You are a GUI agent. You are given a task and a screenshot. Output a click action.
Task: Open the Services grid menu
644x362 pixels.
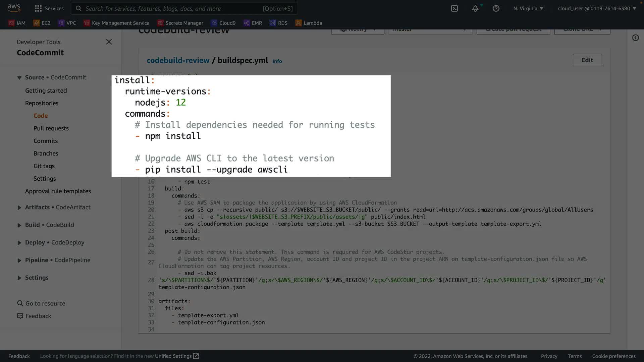tap(49, 8)
